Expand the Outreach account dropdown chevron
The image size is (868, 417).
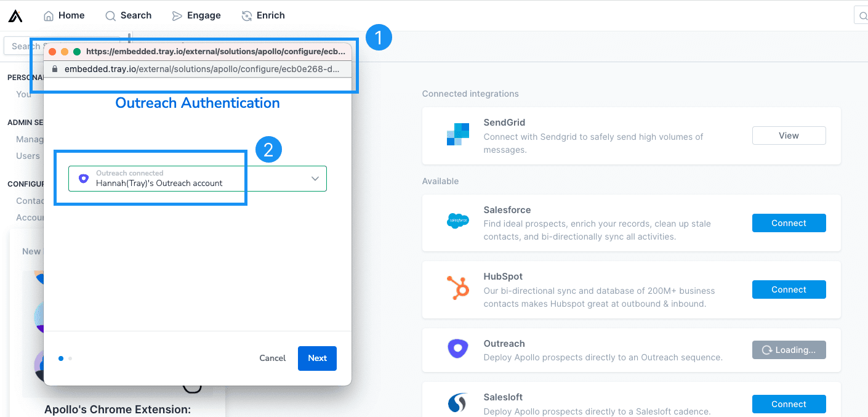[x=315, y=179]
